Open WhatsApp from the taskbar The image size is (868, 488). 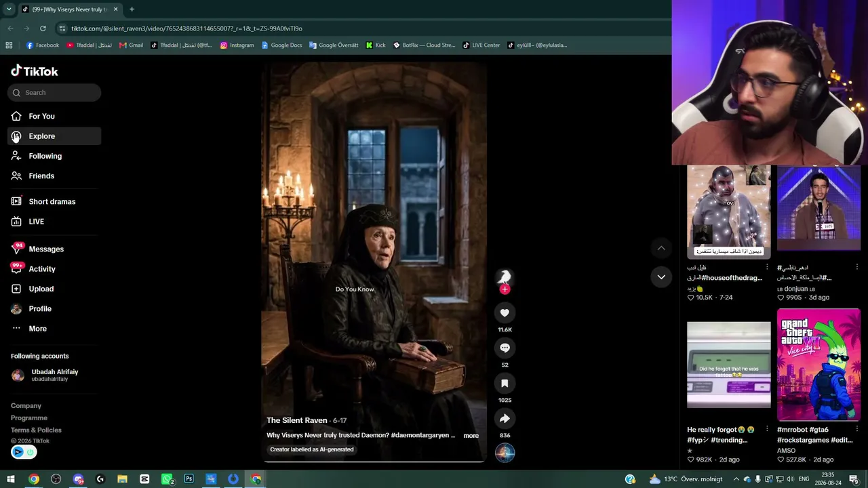point(167,479)
